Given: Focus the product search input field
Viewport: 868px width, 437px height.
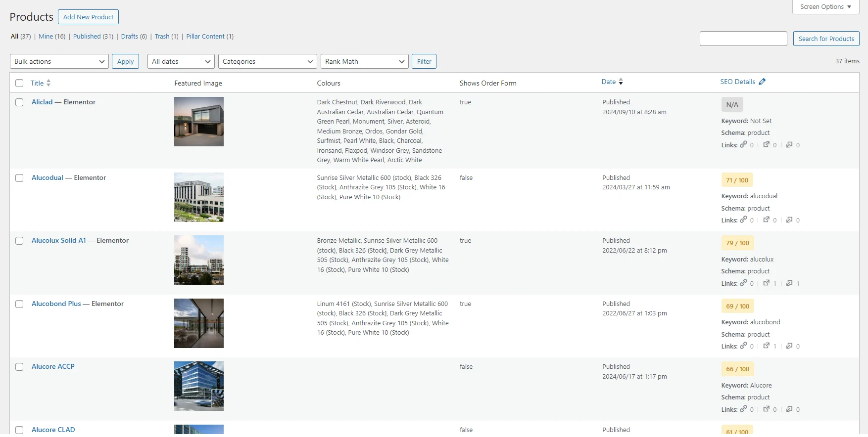Looking at the screenshot, I should [743, 39].
